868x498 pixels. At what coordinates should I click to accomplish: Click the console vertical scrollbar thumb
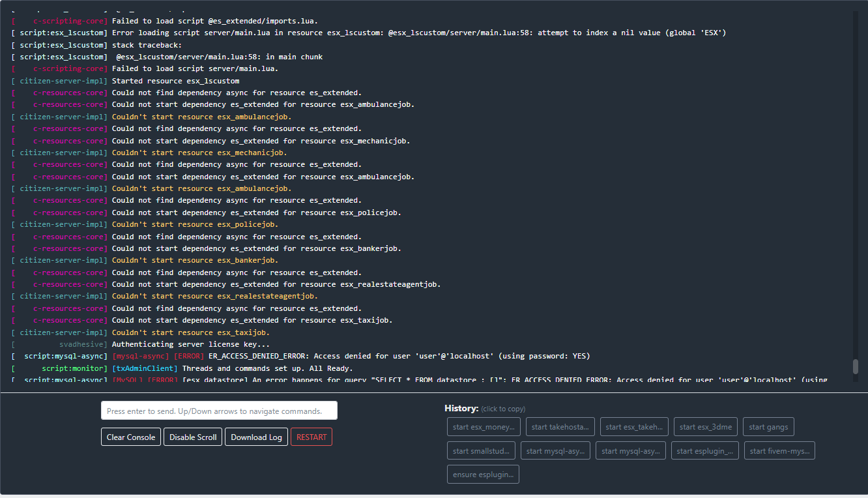coord(856,366)
